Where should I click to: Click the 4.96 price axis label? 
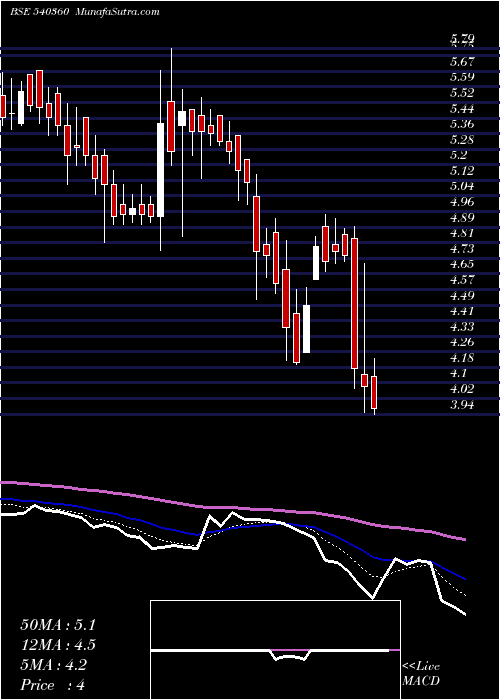[x=462, y=202]
